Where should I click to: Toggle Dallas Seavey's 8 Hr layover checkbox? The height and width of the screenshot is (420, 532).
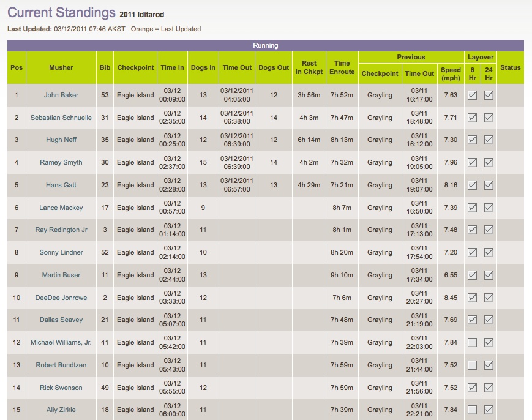[x=472, y=320]
